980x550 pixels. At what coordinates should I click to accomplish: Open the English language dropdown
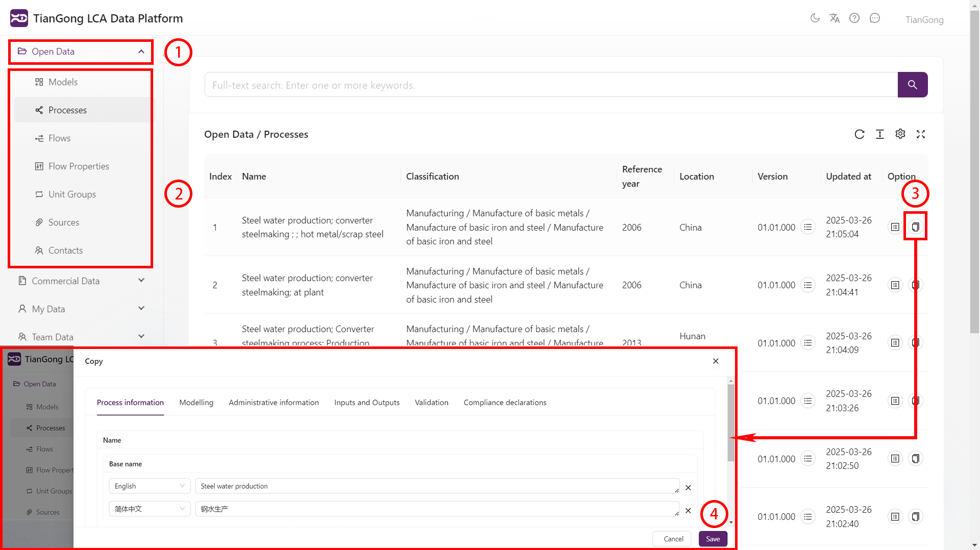pyautogui.click(x=149, y=486)
